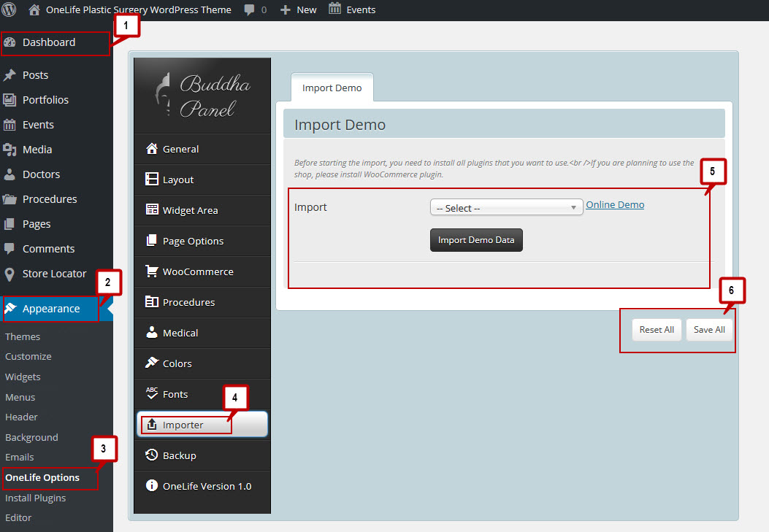The image size is (769, 532).
Task: Click the Import Demo Data button
Action: pos(476,240)
